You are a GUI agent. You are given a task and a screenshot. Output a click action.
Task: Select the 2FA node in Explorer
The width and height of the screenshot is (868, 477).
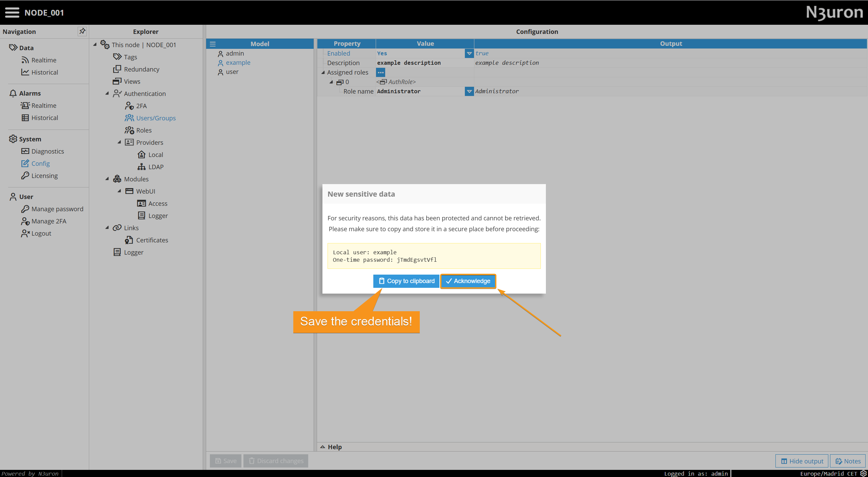tap(141, 106)
